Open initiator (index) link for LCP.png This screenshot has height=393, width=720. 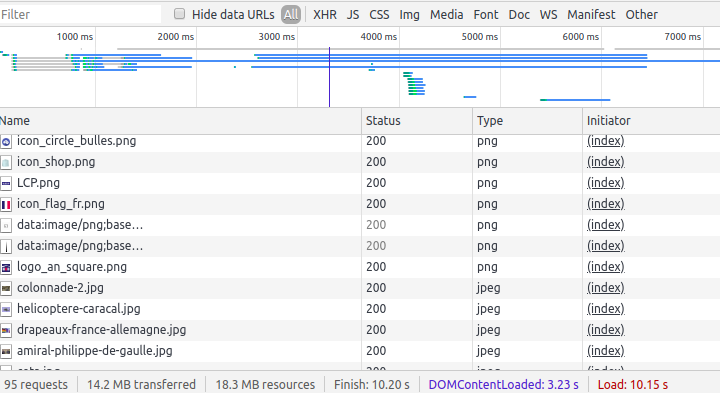(x=606, y=183)
